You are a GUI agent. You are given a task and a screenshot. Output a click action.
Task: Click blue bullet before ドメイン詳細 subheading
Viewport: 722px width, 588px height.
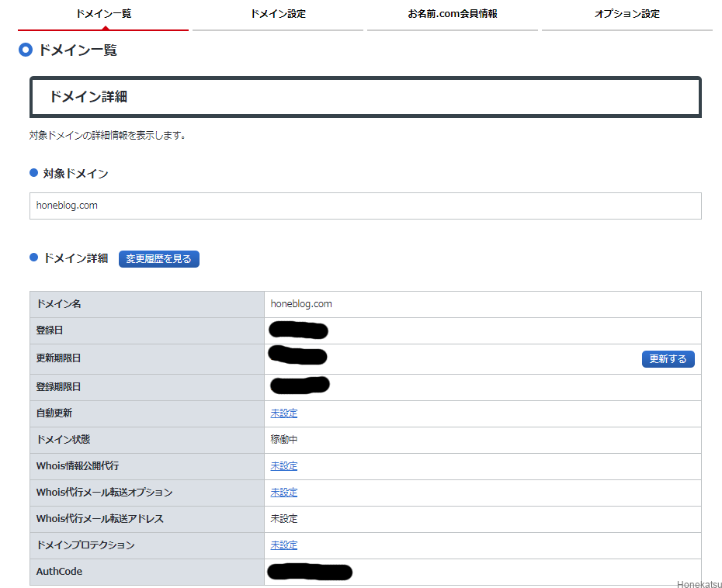tap(33, 258)
